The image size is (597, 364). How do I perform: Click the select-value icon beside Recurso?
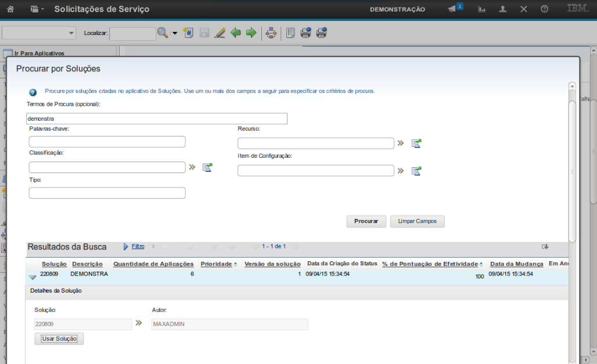[x=416, y=143]
